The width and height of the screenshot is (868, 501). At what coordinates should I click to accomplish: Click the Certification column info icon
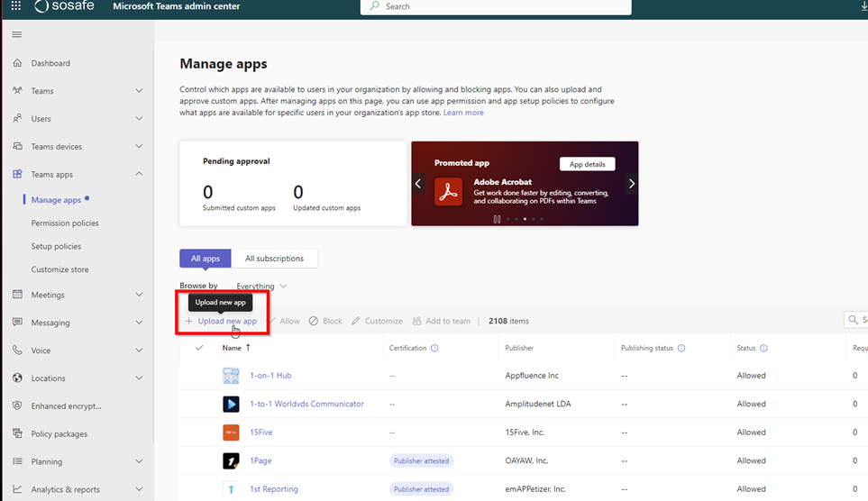(x=434, y=348)
